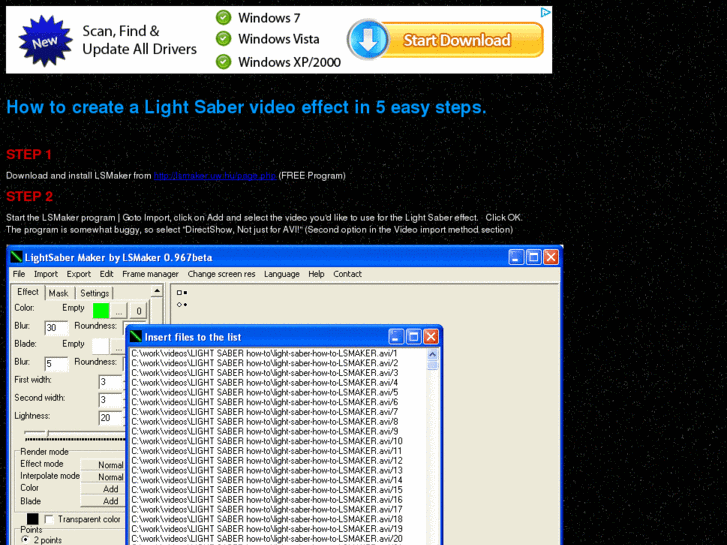Click the 'Scan, Find & Update All Drivers' text
Viewport: 727px width, 545px height.
(140, 40)
